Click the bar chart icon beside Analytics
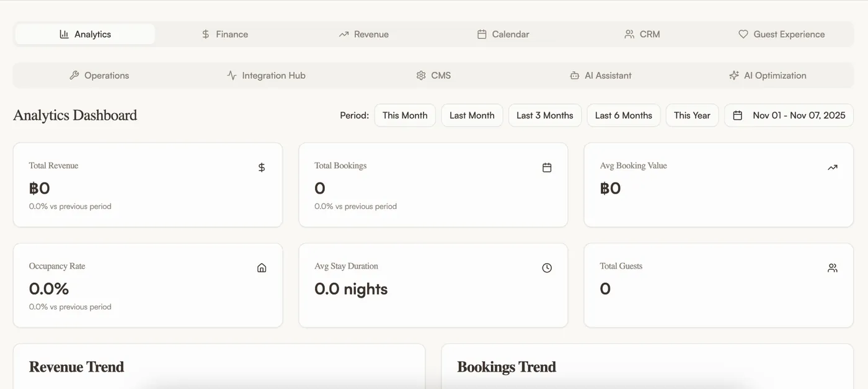Viewport: 868px width, 389px height. click(x=64, y=34)
